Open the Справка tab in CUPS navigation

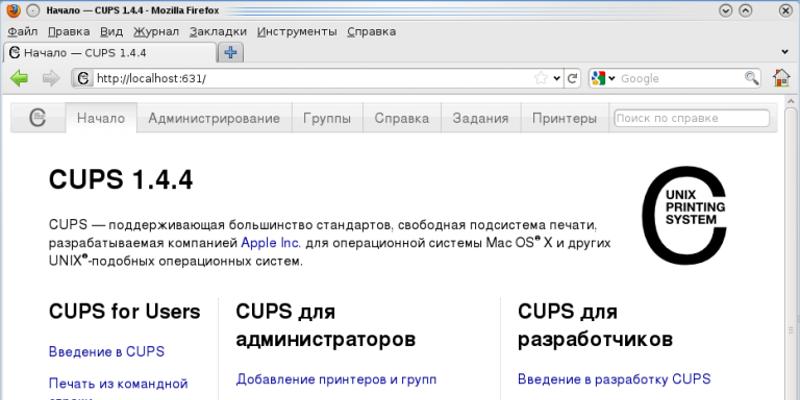tap(402, 118)
